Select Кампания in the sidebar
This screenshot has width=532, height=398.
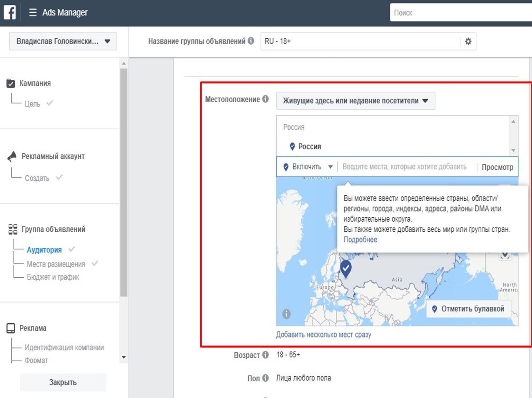(x=35, y=83)
